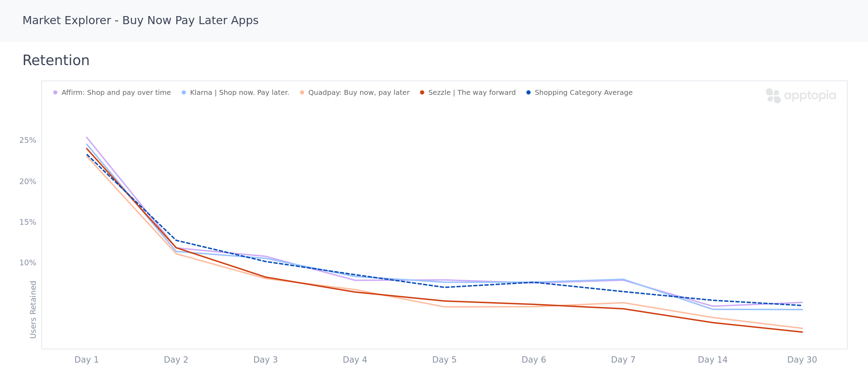The width and height of the screenshot is (868, 392).
Task: Expand the Retention section header
Action: (56, 60)
